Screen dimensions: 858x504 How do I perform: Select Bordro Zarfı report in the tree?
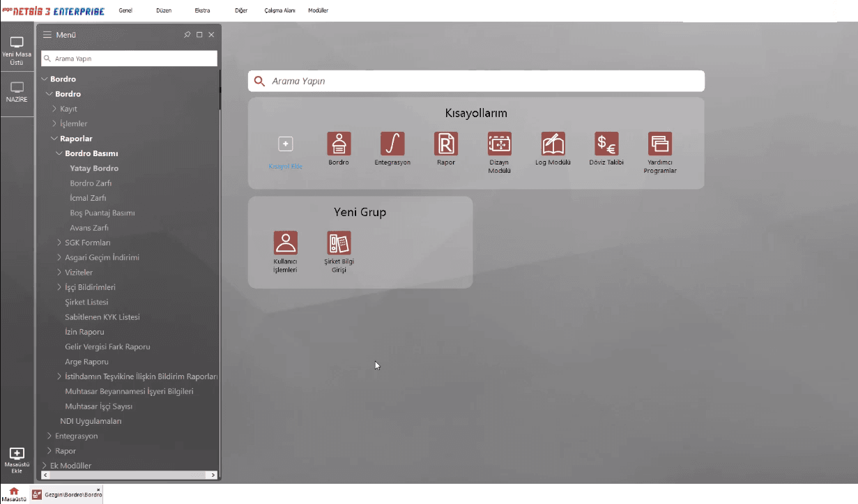91,183
